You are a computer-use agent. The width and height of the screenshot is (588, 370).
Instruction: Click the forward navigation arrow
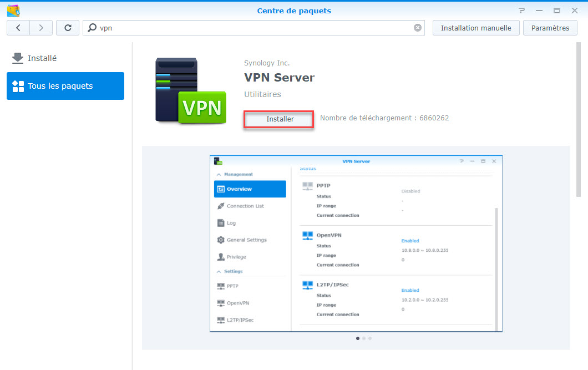41,28
